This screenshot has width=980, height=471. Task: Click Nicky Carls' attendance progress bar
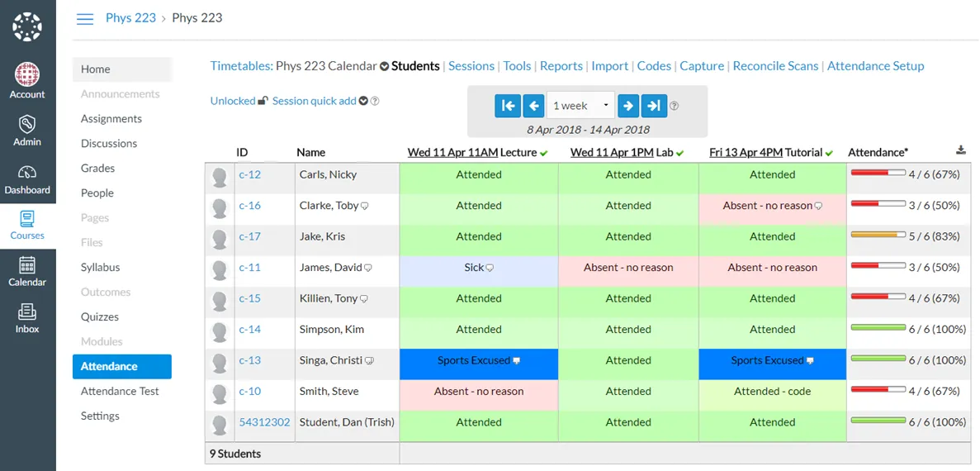878,173
